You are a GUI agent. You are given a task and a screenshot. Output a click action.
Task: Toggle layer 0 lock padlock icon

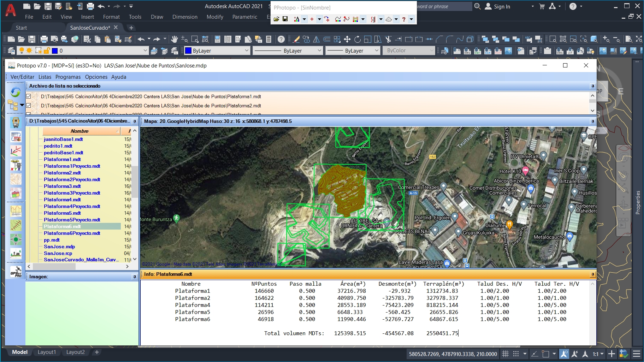click(x=46, y=51)
